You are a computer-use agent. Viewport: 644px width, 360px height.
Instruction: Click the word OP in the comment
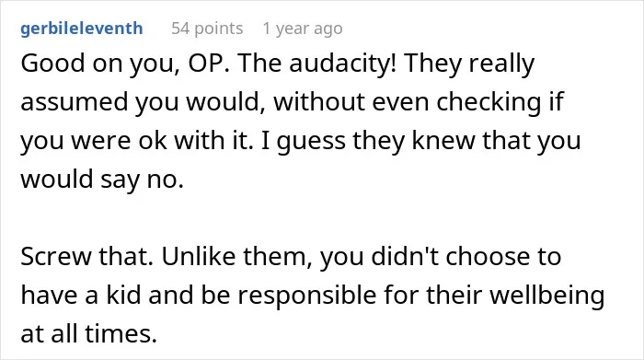click(x=208, y=64)
